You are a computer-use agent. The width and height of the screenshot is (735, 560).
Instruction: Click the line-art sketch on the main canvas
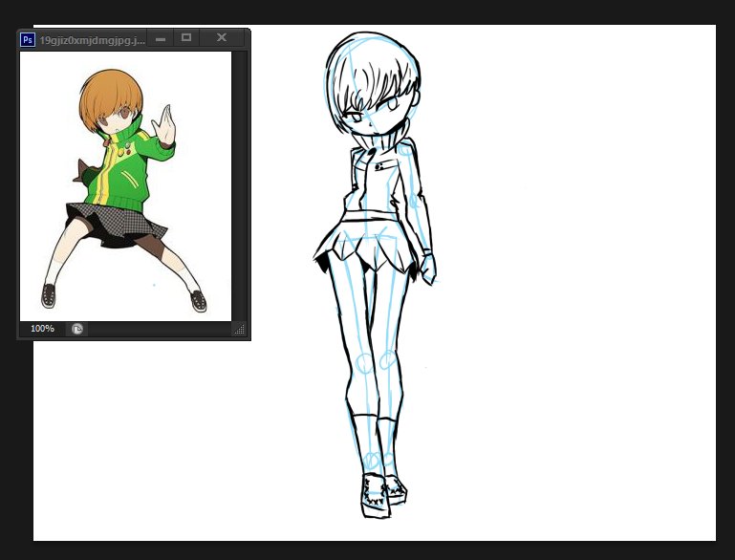click(375, 275)
